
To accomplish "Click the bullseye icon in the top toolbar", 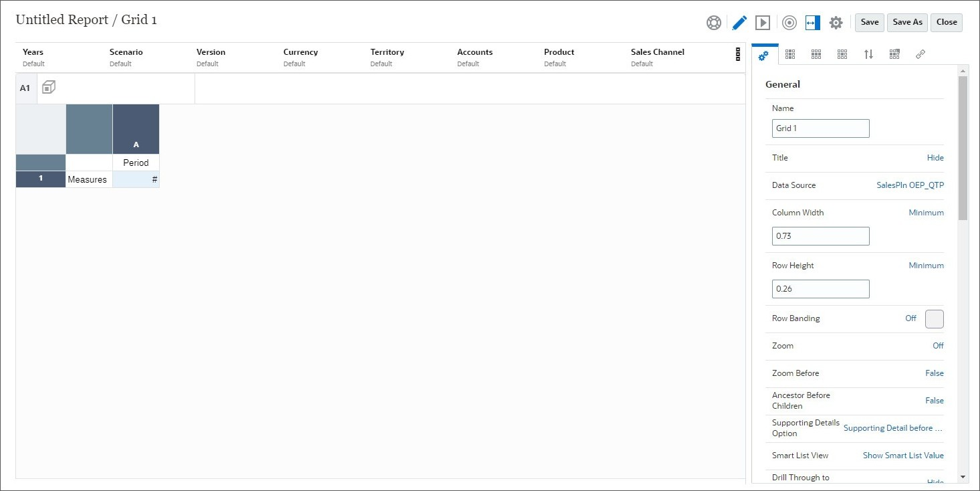I will click(789, 22).
